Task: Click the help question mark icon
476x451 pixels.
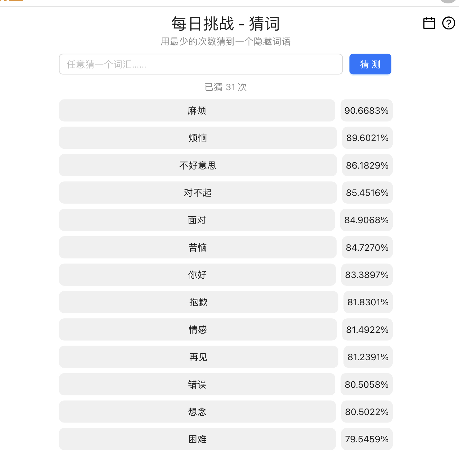Action: [x=448, y=23]
